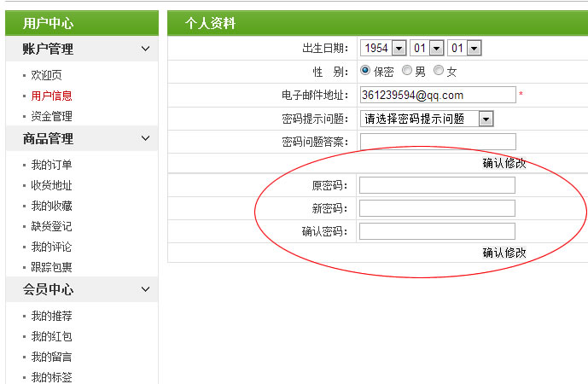
Task: Click the 新密码 input field
Action: pos(437,208)
